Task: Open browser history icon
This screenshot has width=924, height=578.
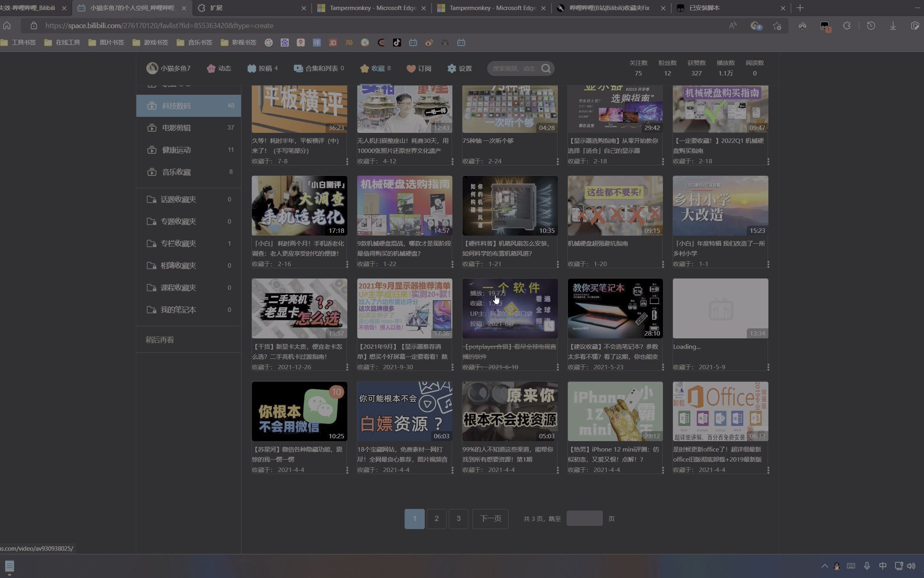Action: tap(871, 26)
